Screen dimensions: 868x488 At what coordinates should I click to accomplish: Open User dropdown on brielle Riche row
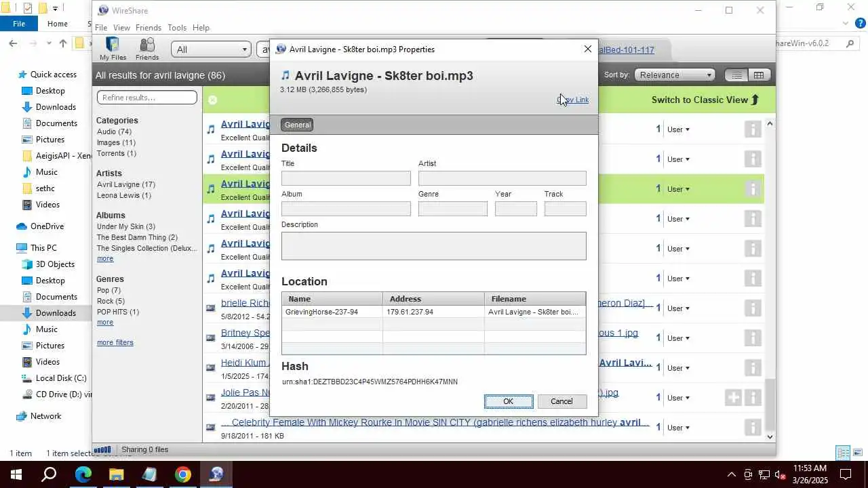pyautogui.click(x=678, y=308)
